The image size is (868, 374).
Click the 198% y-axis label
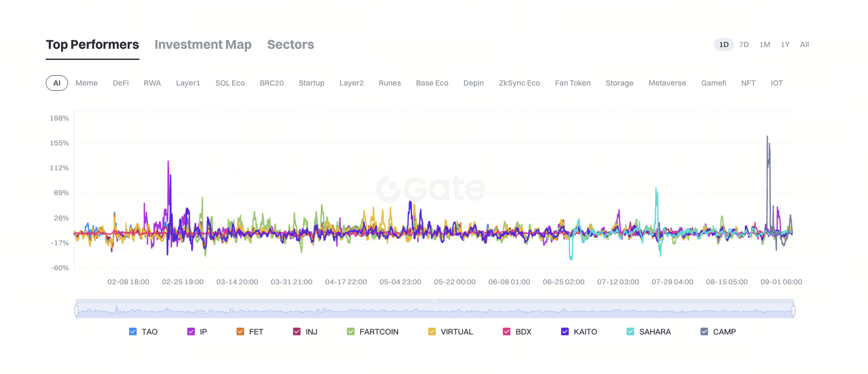point(59,118)
